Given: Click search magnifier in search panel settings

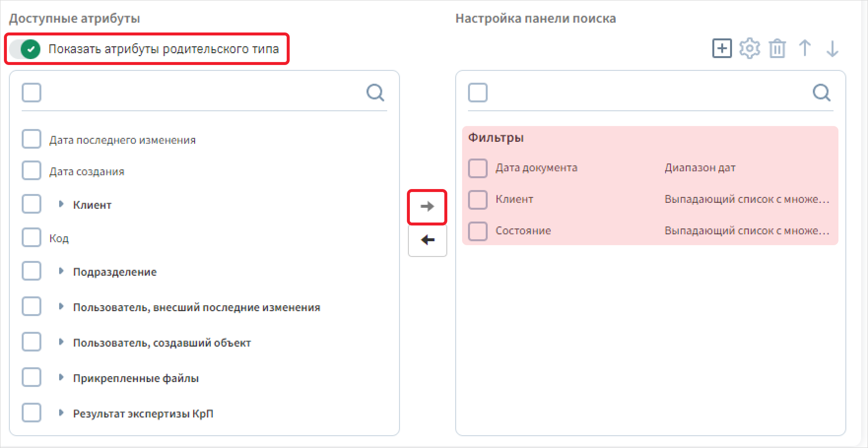Looking at the screenshot, I should (x=822, y=93).
